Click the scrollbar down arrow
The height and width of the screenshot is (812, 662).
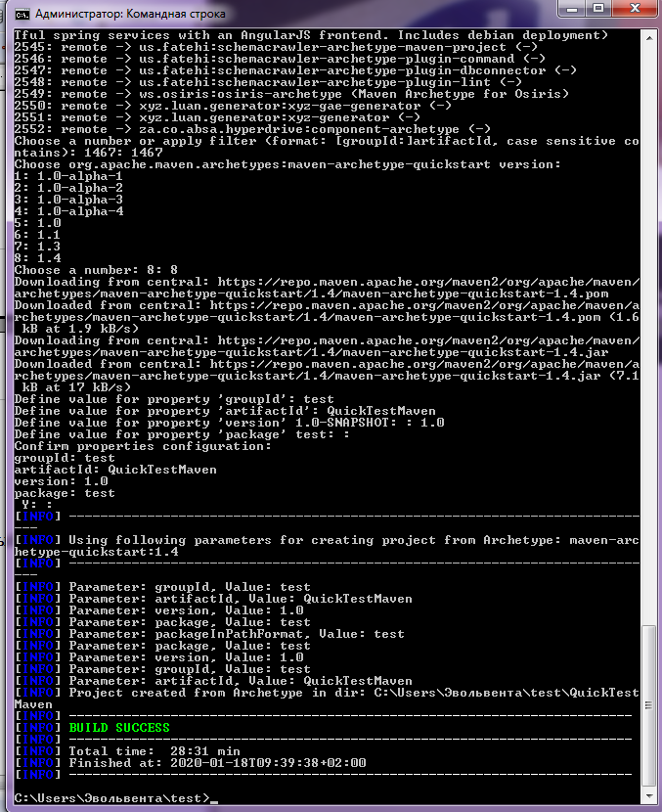point(648,796)
